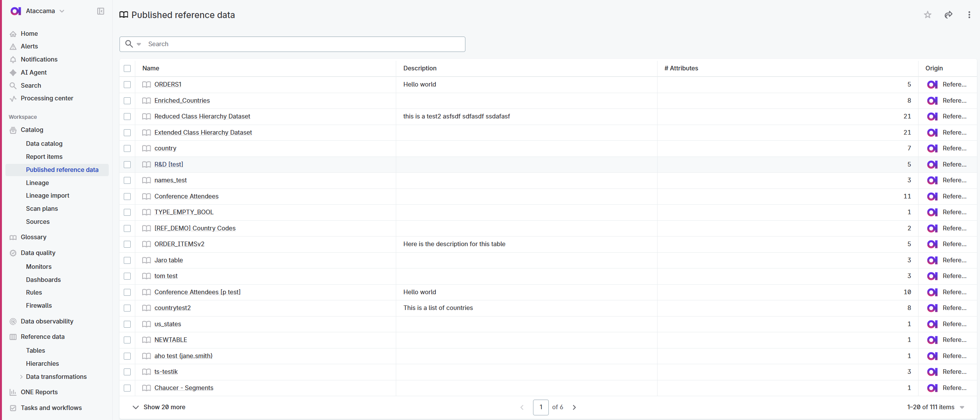Open the Home page from sidebar

[x=29, y=34]
